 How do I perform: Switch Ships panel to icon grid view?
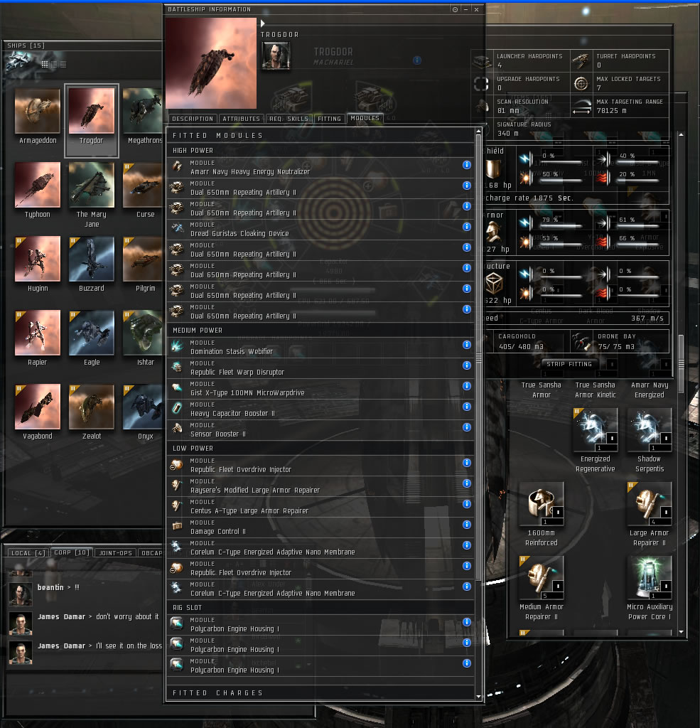tap(45, 65)
